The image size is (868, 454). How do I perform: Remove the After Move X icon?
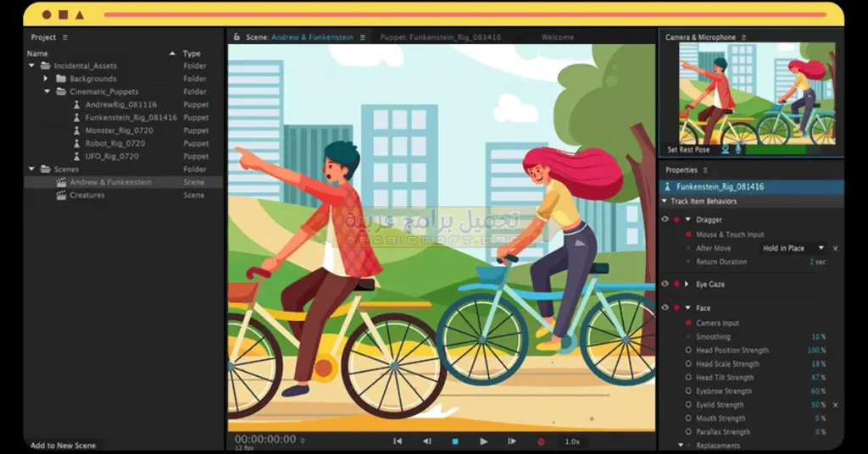click(x=835, y=249)
